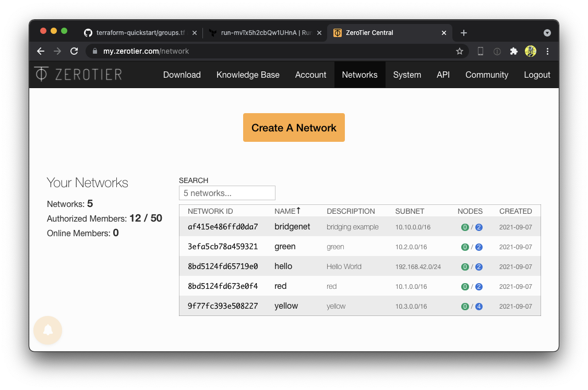Sort by the DESCRIPTION column header
This screenshot has height=390, width=588.
pos(351,211)
